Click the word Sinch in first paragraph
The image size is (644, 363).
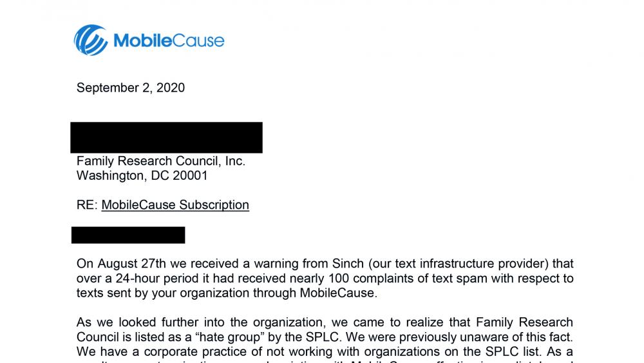point(348,263)
